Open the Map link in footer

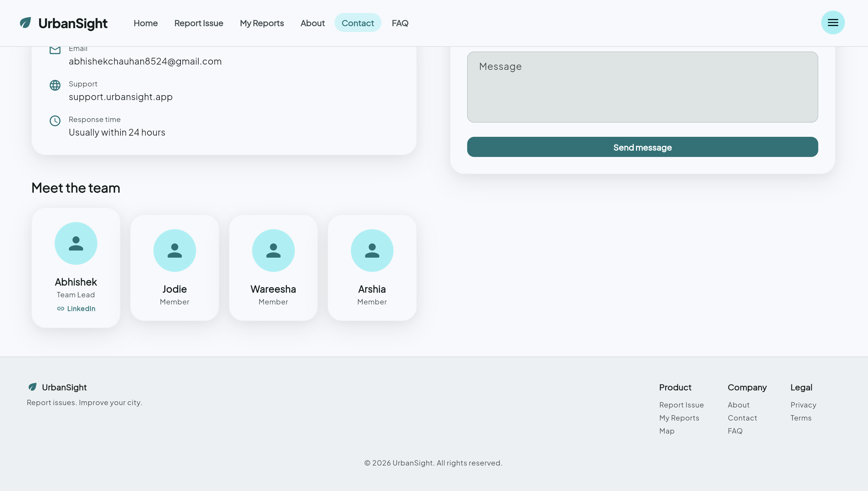point(666,431)
